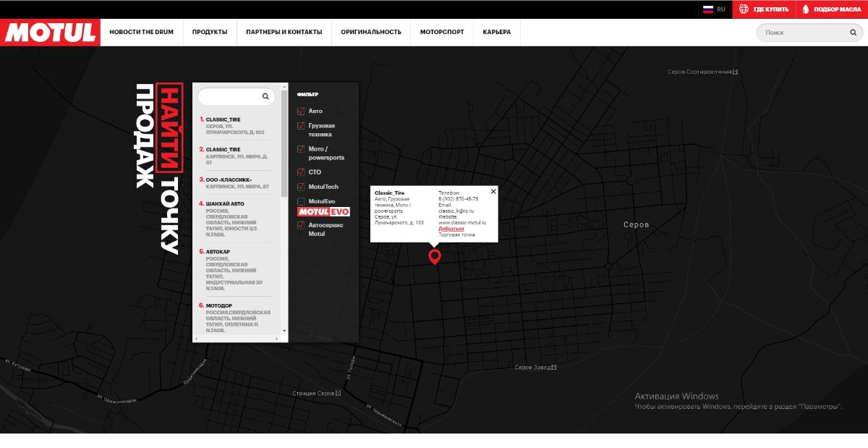Screen dimensions: 868x448
Task: Click the dealer list horizontal scrollbar track
Action: pyautogui.click(x=237, y=338)
